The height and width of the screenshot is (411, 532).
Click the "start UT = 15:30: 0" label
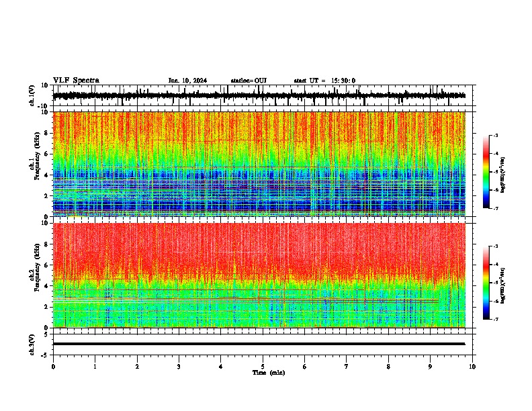[x=324, y=81]
